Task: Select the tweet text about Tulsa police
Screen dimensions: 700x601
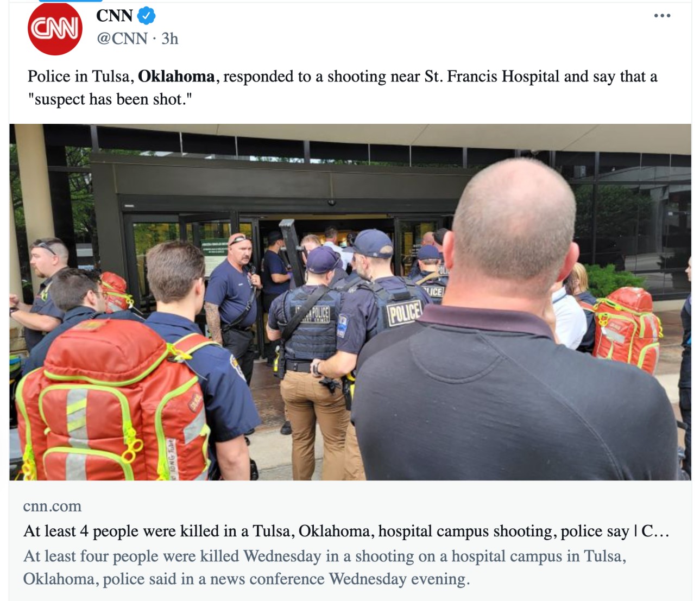Action: point(342,88)
